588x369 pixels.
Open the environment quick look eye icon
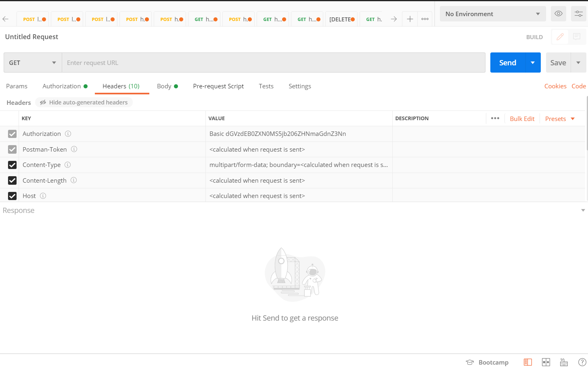pos(558,13)
